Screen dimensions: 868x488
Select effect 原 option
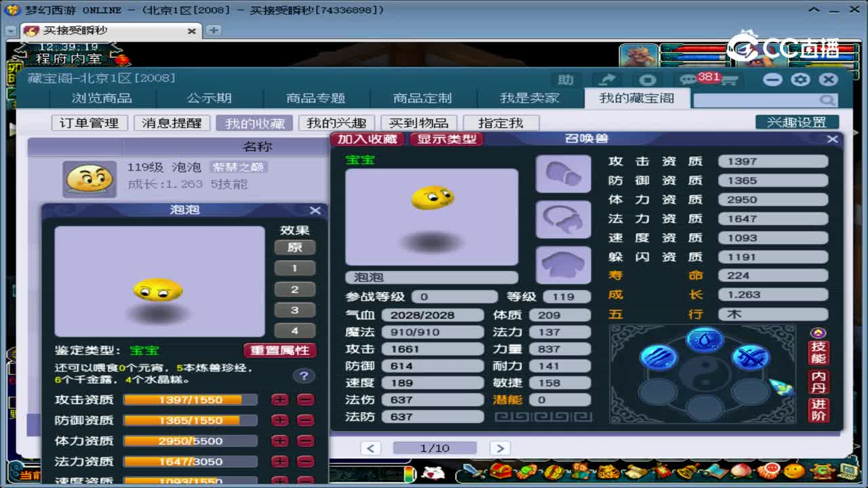tap(295, 247)
